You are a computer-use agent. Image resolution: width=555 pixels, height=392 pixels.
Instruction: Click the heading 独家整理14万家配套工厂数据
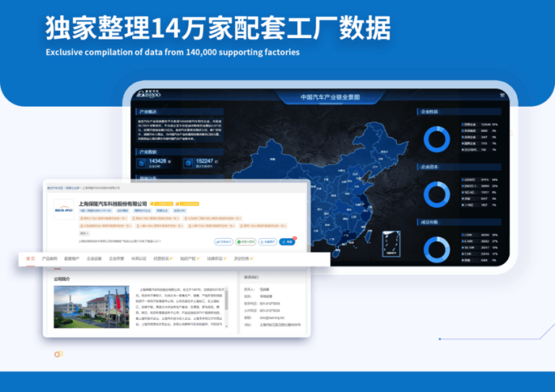[218, 28]
